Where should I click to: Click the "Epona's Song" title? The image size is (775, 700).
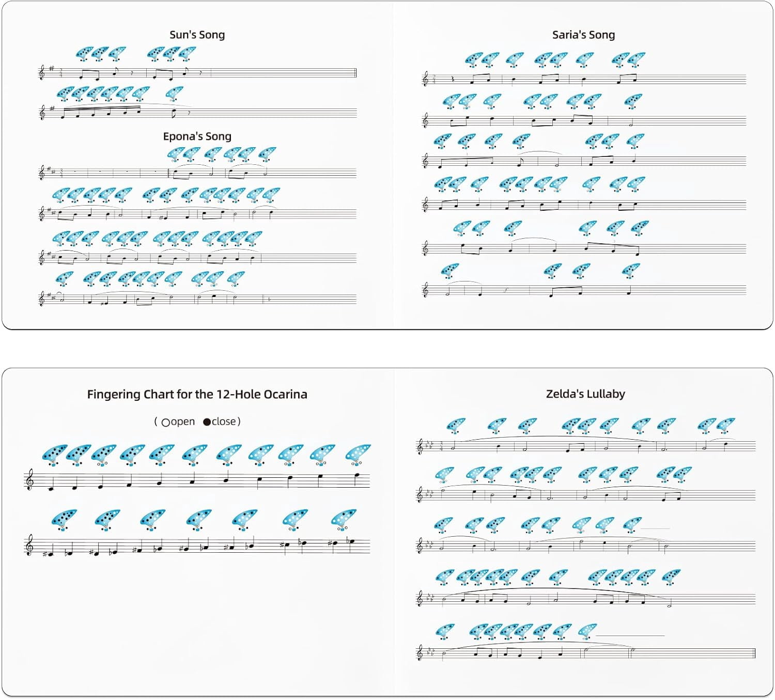coord(197,136)
